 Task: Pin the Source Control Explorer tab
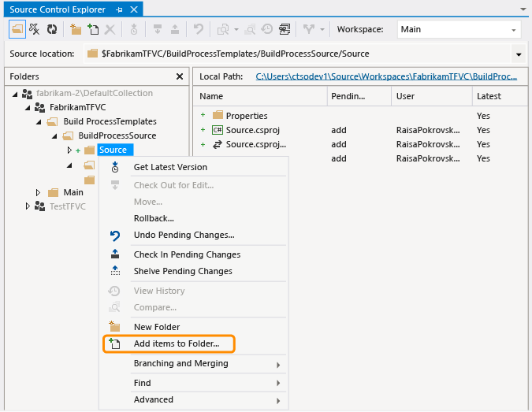click(119, 9)
